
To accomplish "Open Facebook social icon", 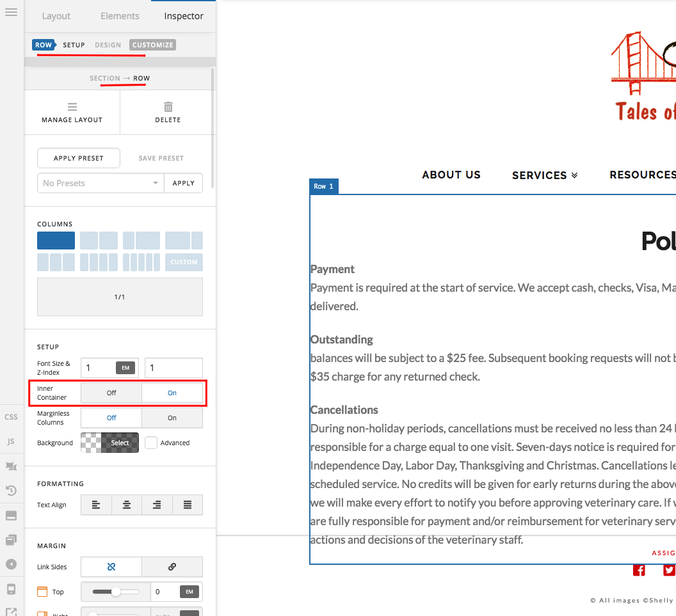I will (x=639, y=571).
